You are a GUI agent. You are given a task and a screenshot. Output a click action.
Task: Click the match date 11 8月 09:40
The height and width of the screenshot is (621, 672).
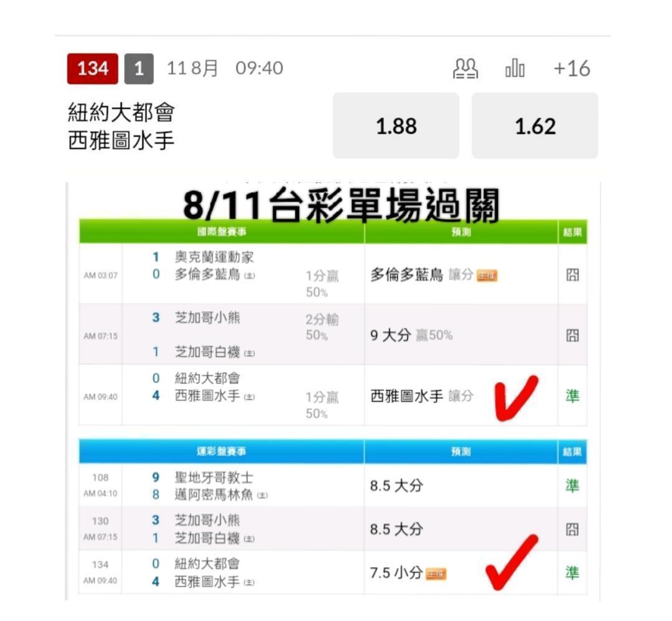coord(225,68)
